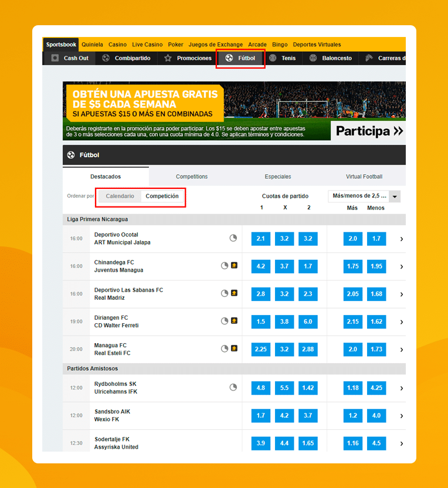Click the Promociones star icon
The height and width of the screenshot is (488, 448).
pos(168,58)
